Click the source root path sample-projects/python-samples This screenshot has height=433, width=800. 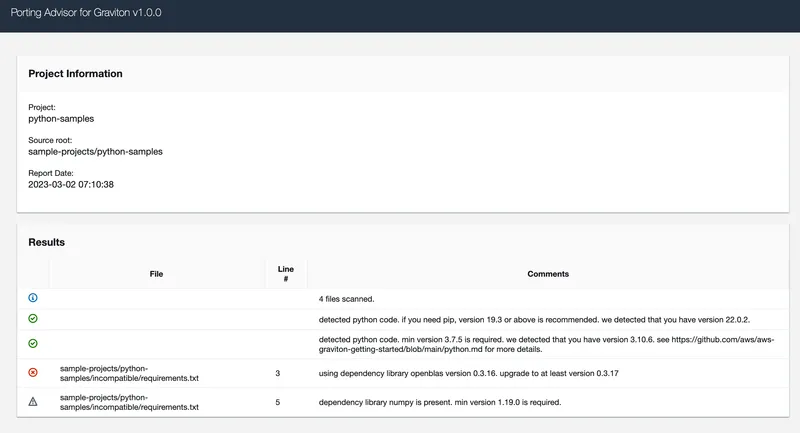point(95,151)
